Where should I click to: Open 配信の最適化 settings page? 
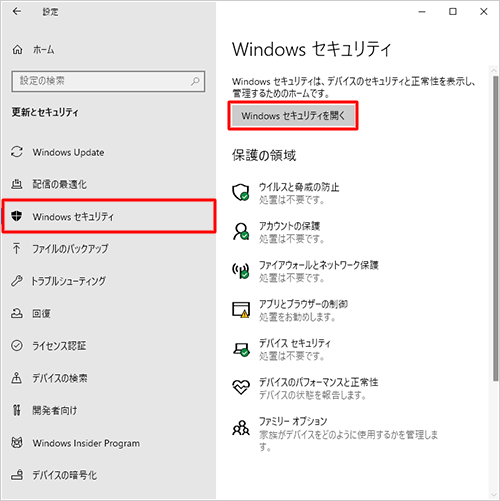(109, 184)
